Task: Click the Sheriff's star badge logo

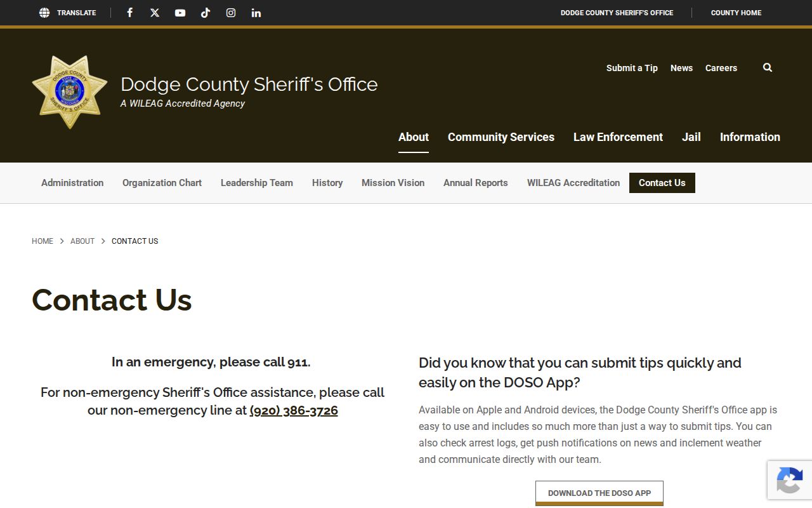Action: pos(70,92)
